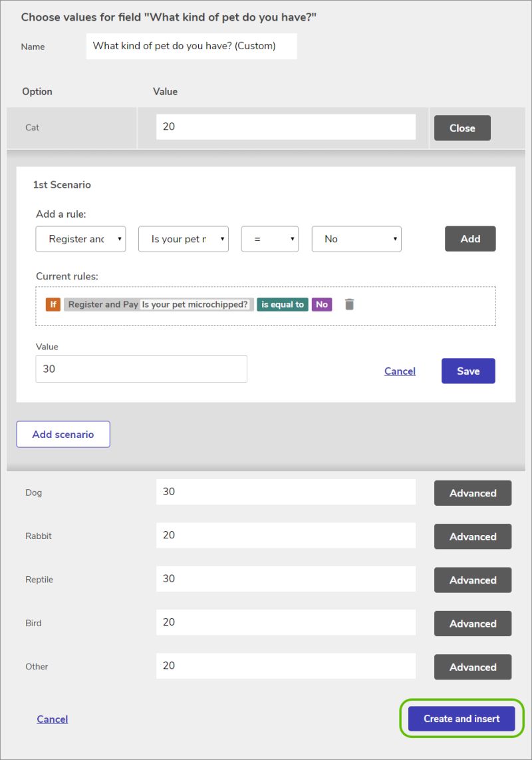Image resolution: width=532 pixels, height=760 pixels.
Task: Open the "Is your pet microchipped" question dropdown
Action: (183, 238)
